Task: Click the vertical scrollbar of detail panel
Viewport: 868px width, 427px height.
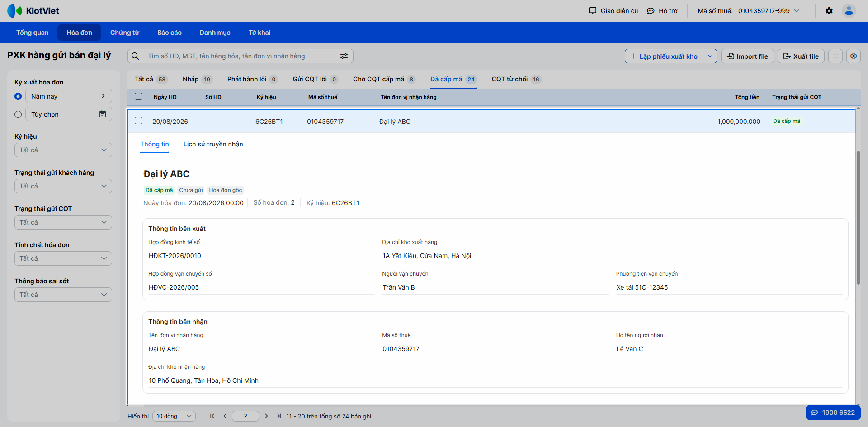Action: click(858, 218)
